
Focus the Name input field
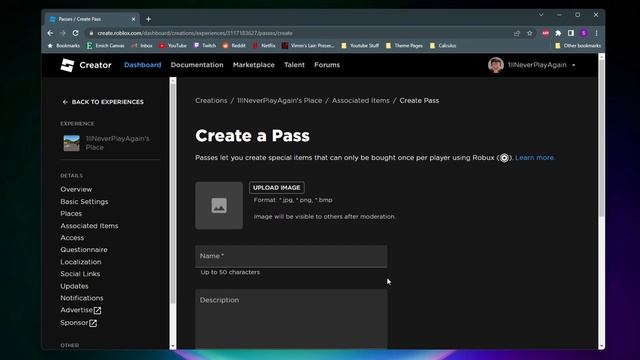[x=291, y=256]
